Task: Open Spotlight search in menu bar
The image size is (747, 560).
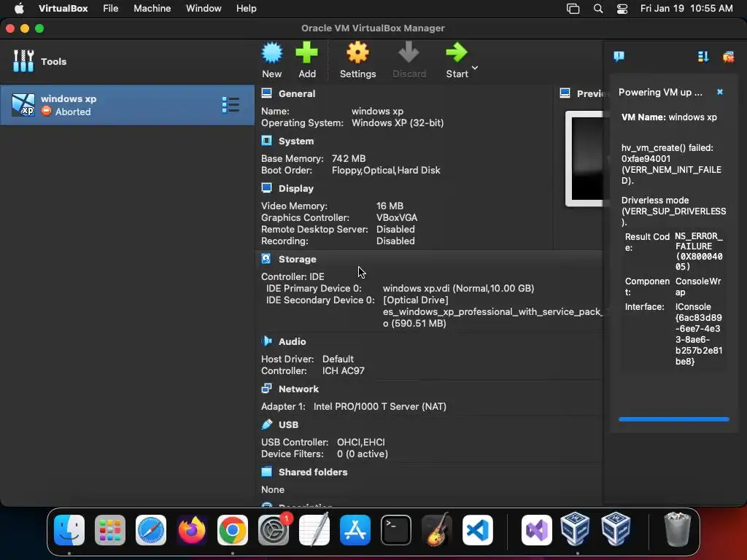Action: point(598,9)
